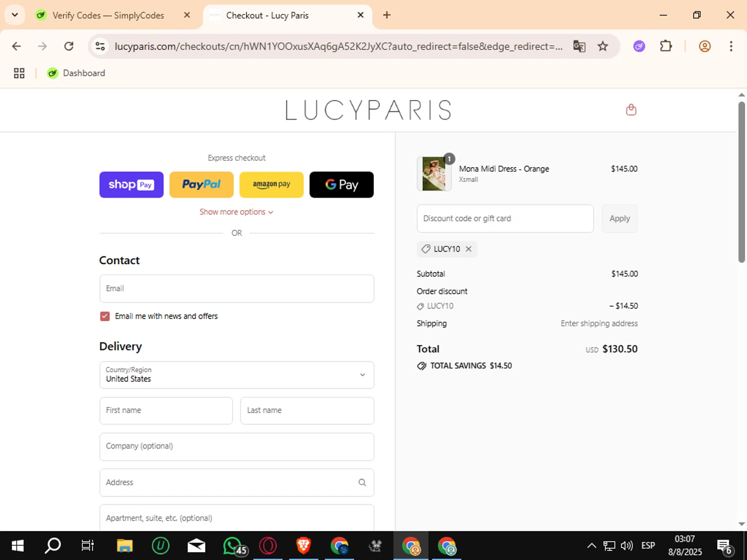This screenshot has width=747, height=560.
Task: Pay with Shop Pay
Action: coord(131,185)
